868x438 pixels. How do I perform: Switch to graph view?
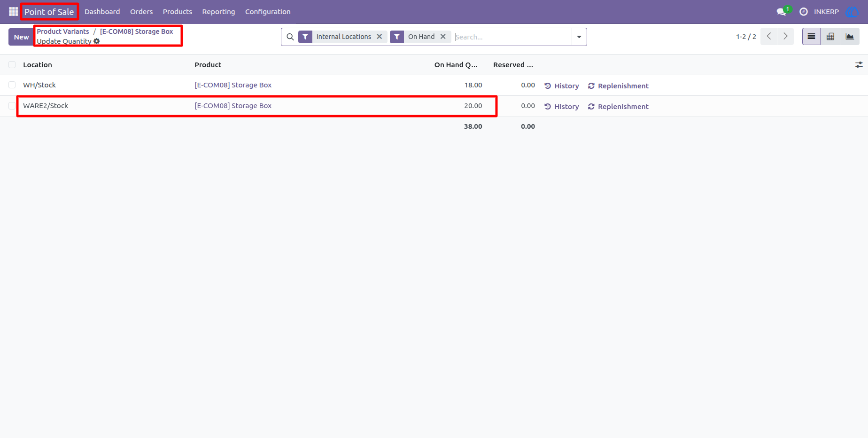pyautogui.click(x=850, y=36)
